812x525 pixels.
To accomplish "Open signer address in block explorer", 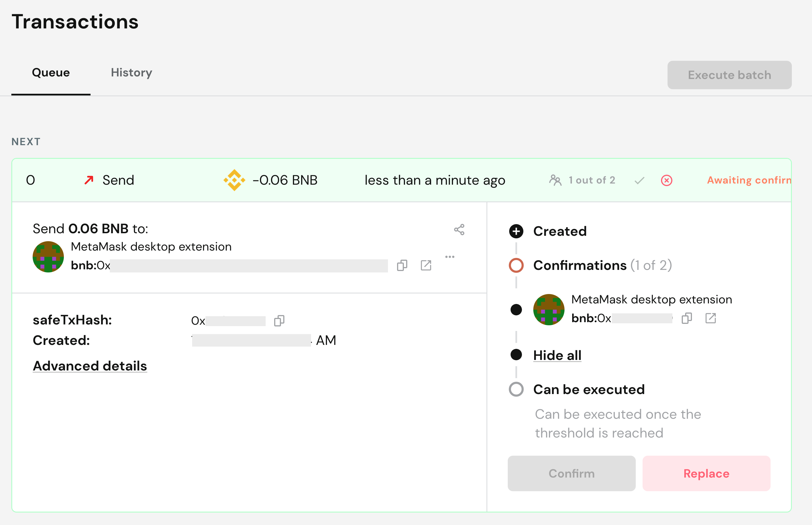I will pos(710,318).
